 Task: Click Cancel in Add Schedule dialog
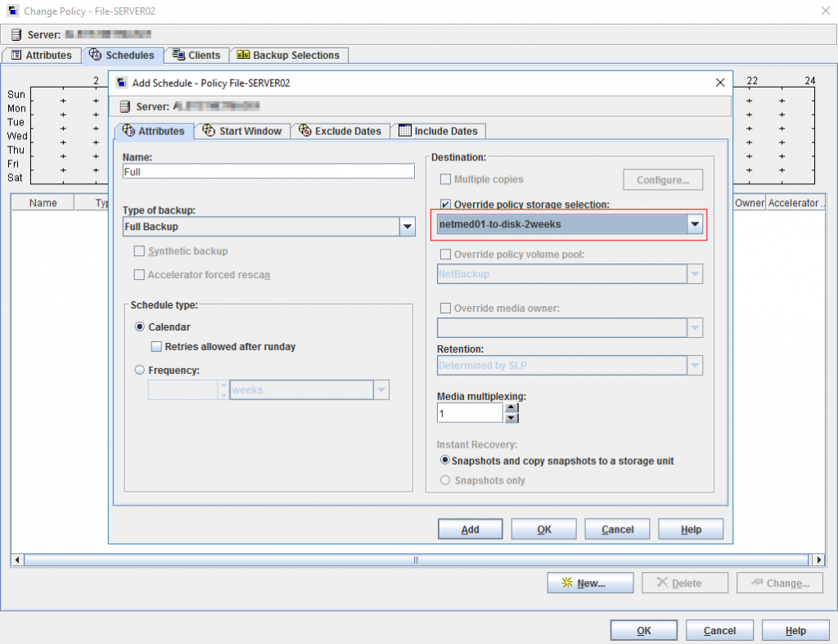click(x=617, y=529)
